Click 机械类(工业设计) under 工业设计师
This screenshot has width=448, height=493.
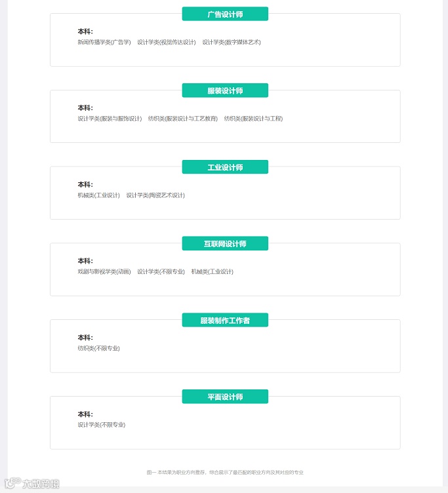(x=98, y=195)
